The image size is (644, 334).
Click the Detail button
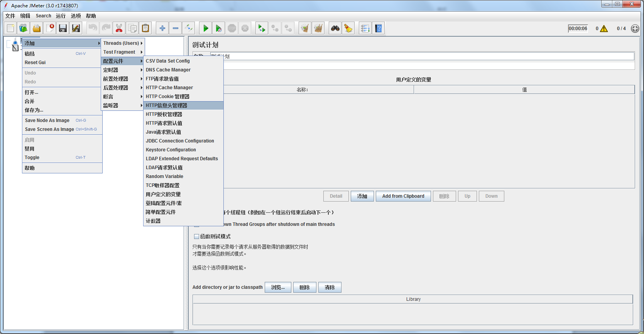tap(336, 196)
